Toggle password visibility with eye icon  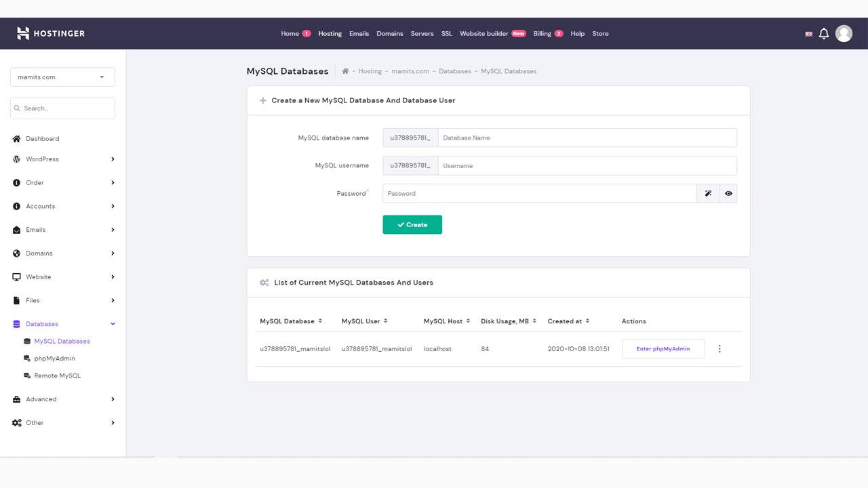click(728, 193)
